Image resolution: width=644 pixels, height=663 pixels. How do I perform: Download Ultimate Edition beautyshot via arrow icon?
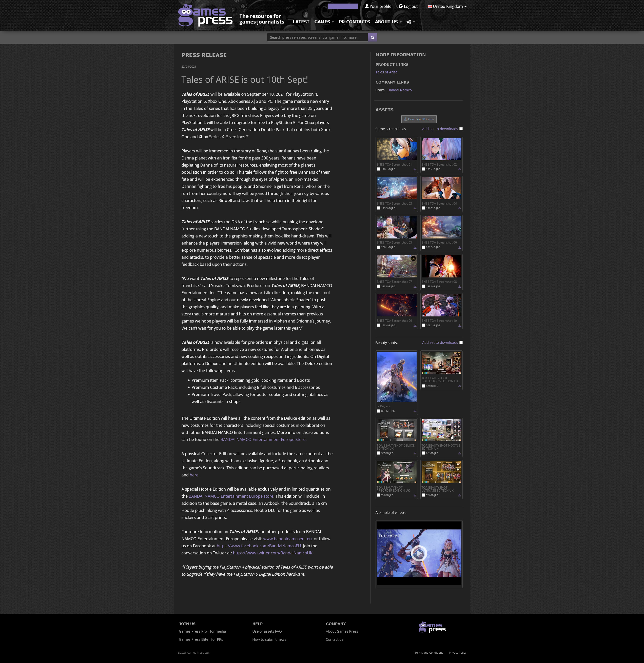[x=460, y=495]
